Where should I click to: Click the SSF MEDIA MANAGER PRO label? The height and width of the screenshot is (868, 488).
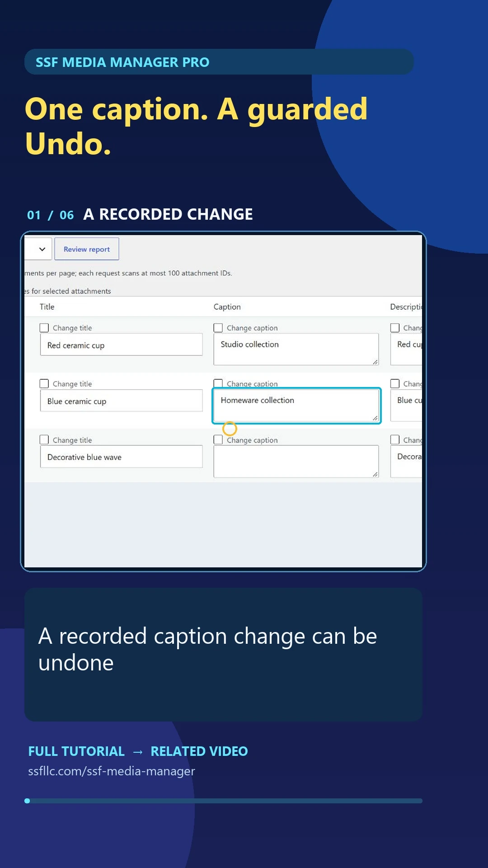122,62
